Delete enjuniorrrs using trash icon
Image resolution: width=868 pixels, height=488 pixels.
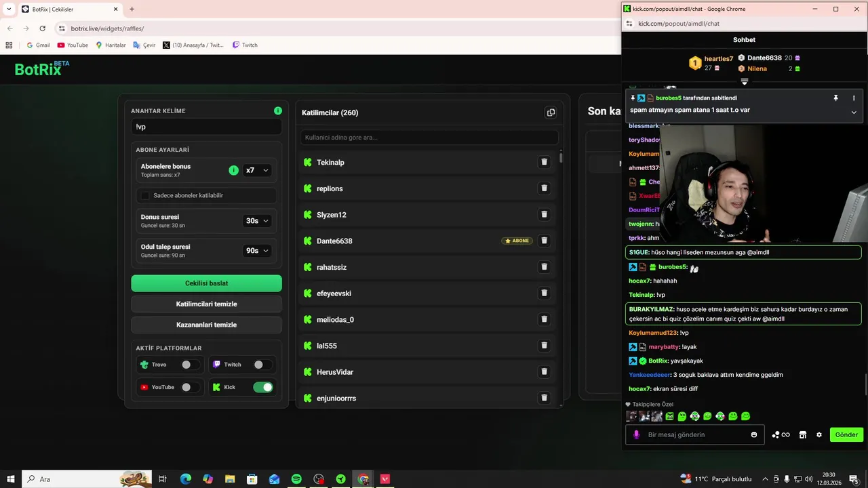pyautogui.click(x=544, y=398)
